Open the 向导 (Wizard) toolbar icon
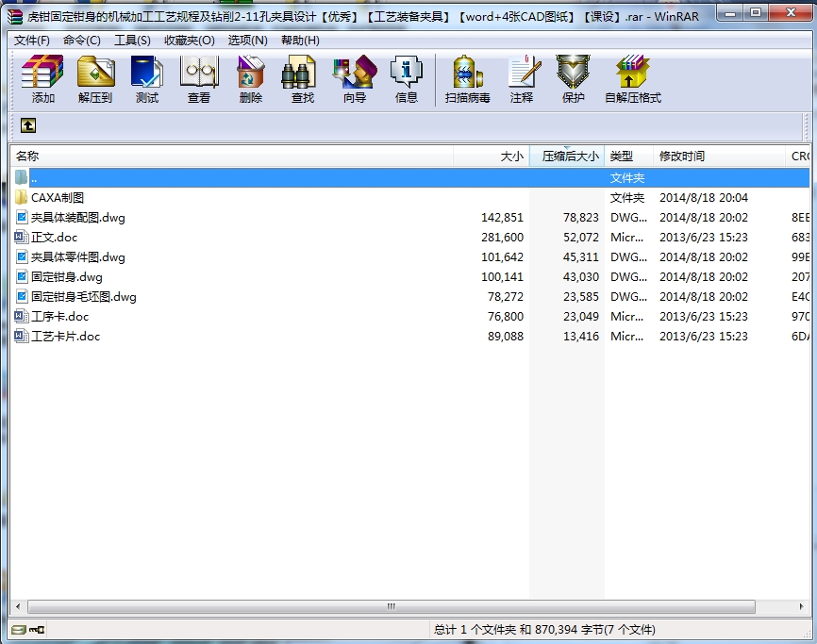817x644 pixels. (x=355, y=72)
